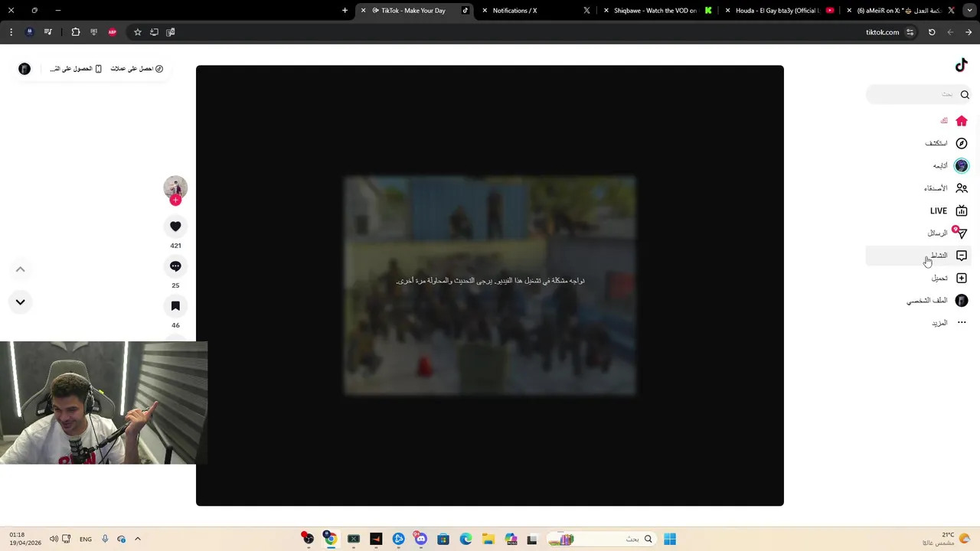Expand the system tray hidden icons chevron
This screenshot has height=551, width=980.
[x=138, y=539]
